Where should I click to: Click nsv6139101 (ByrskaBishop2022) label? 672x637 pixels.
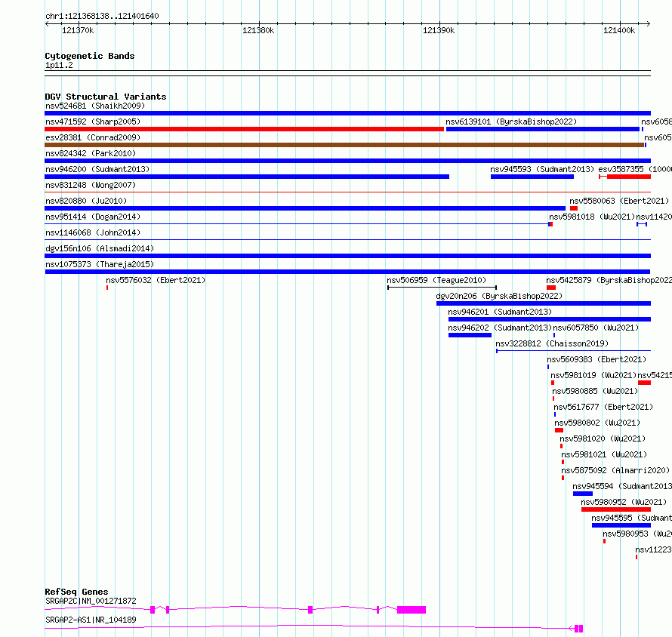[511, 122]
